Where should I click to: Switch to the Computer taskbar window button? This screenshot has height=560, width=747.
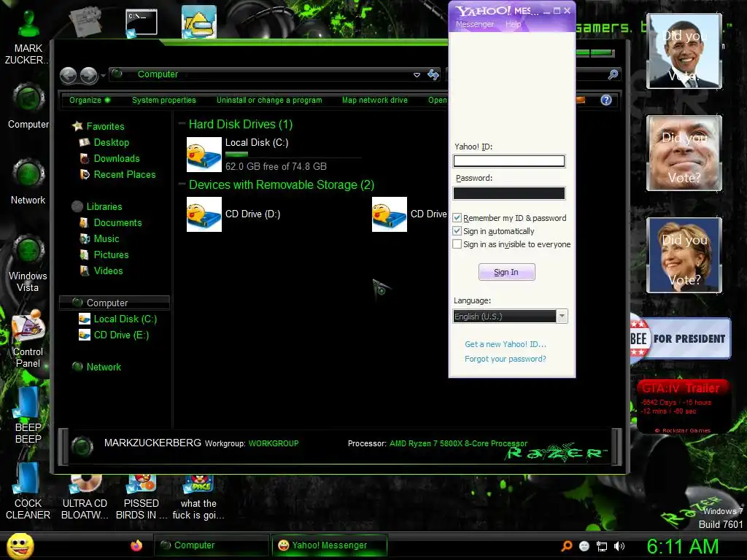pos(211,545)
